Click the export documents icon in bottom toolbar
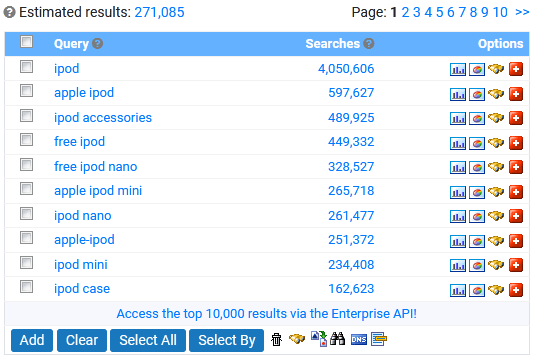Image resolution: width=534 pixels, height=360 pixels. click(319, 339)
